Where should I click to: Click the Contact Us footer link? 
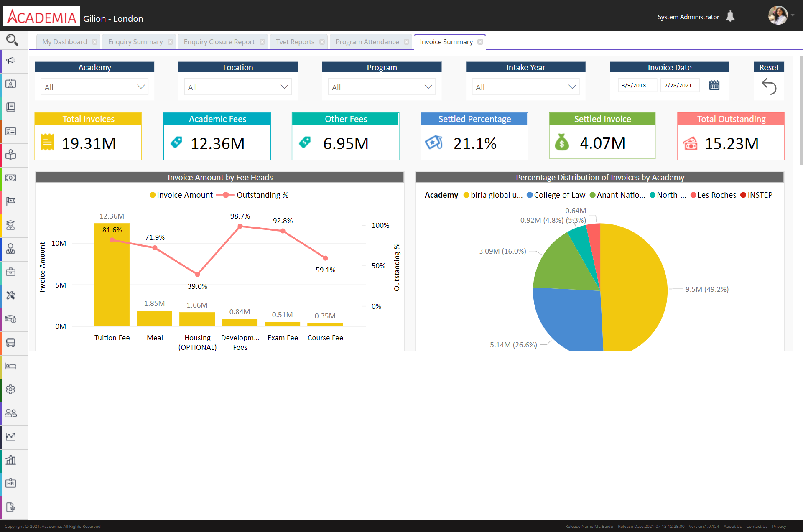pyautogui.click(x=757, y=527)
